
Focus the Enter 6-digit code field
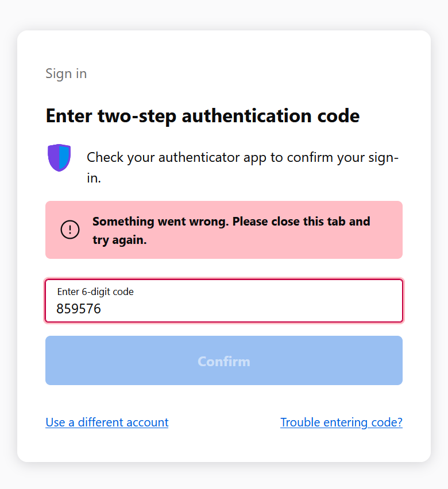click(224, 301)
